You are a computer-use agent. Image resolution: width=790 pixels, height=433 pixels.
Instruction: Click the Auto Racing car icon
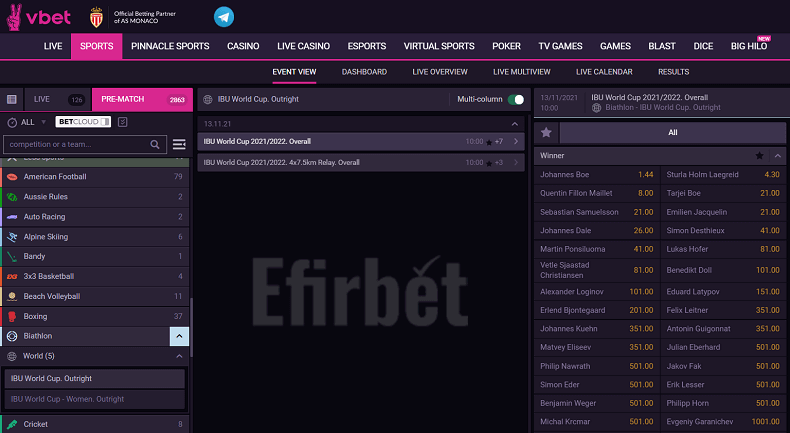point(12,217)
